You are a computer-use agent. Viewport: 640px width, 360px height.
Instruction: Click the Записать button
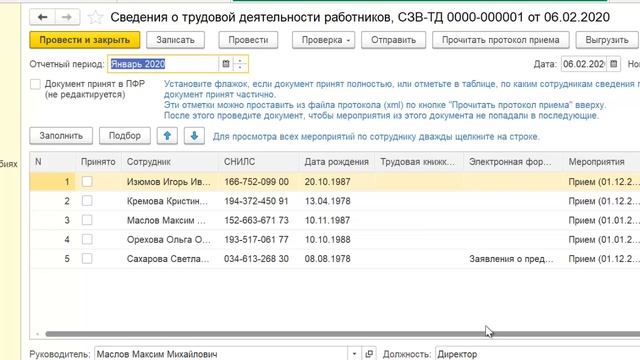pyautogui.click(x=176, y=40)
